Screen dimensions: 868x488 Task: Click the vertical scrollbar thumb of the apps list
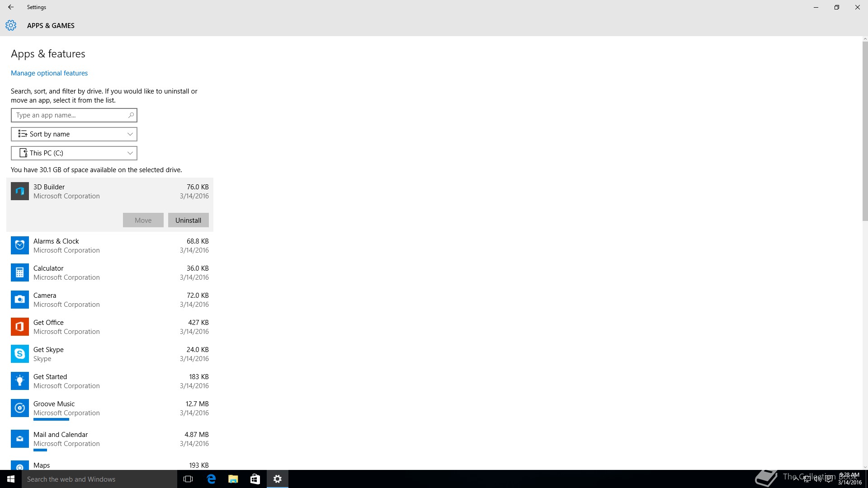click(865, 131)
